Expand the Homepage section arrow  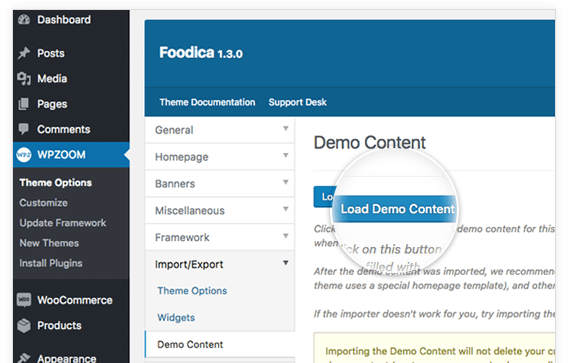click(x=285, y=155)
